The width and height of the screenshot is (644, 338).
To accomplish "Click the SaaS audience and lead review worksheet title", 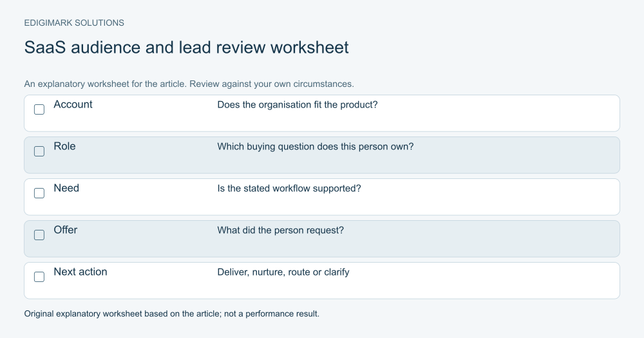I will point(187,47).
